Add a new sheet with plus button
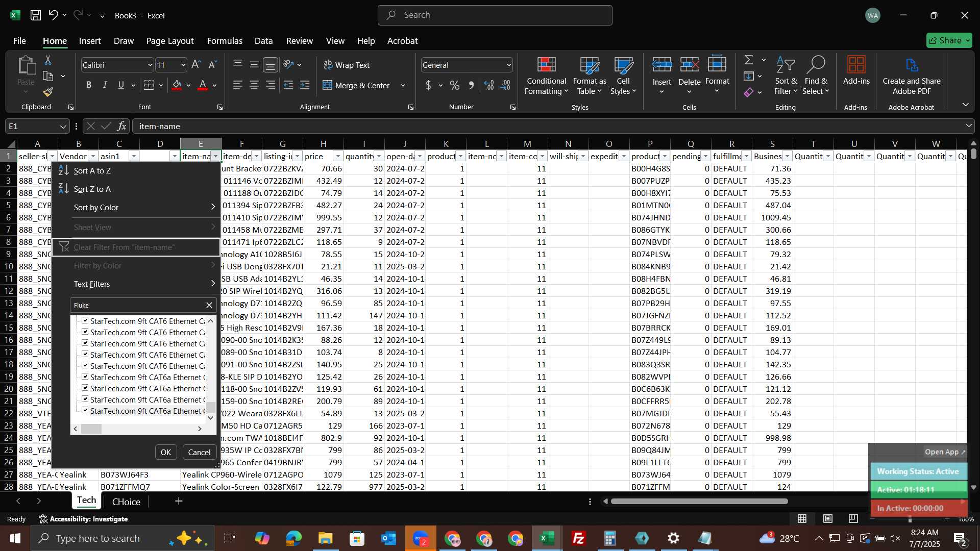The image size is (980, 551). point(179,502)
